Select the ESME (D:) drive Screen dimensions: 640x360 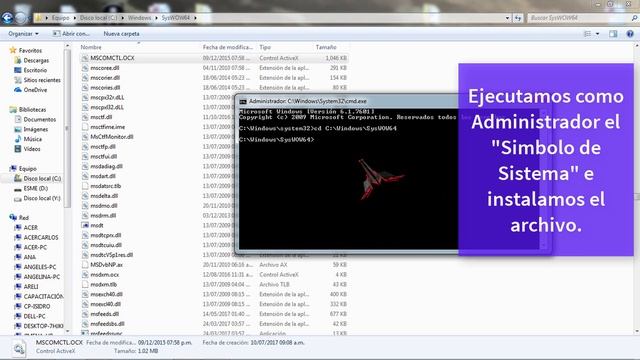pyautogui.click(x=36, y=188)
